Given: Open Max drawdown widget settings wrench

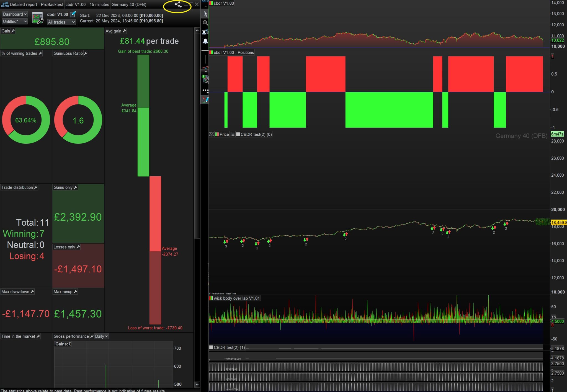Looking at the screenshot, I should tap(32, 292).
